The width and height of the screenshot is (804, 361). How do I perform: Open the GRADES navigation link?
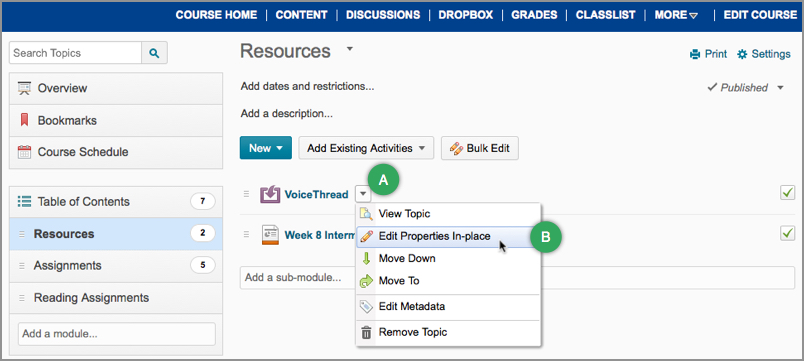[x=534, y=15]
